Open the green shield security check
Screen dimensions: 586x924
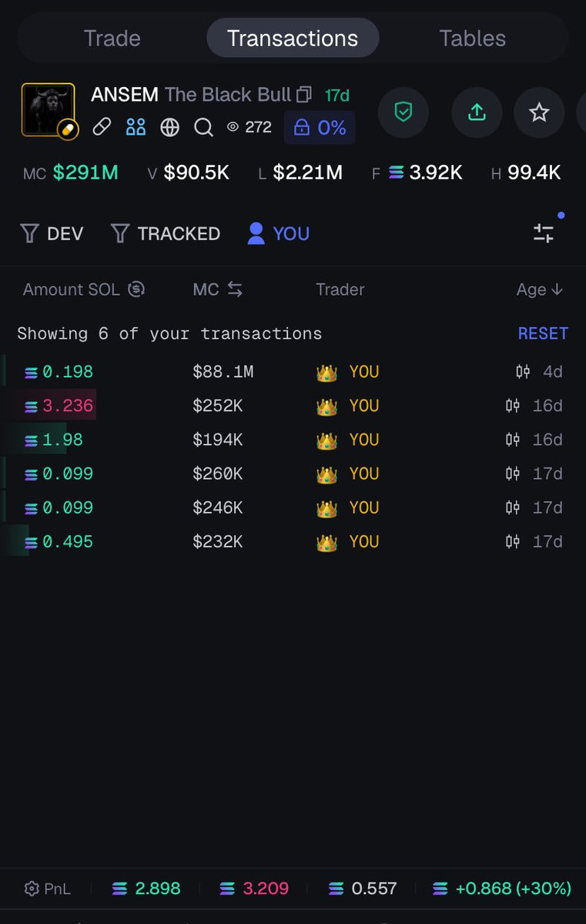(x=404, y=112)
